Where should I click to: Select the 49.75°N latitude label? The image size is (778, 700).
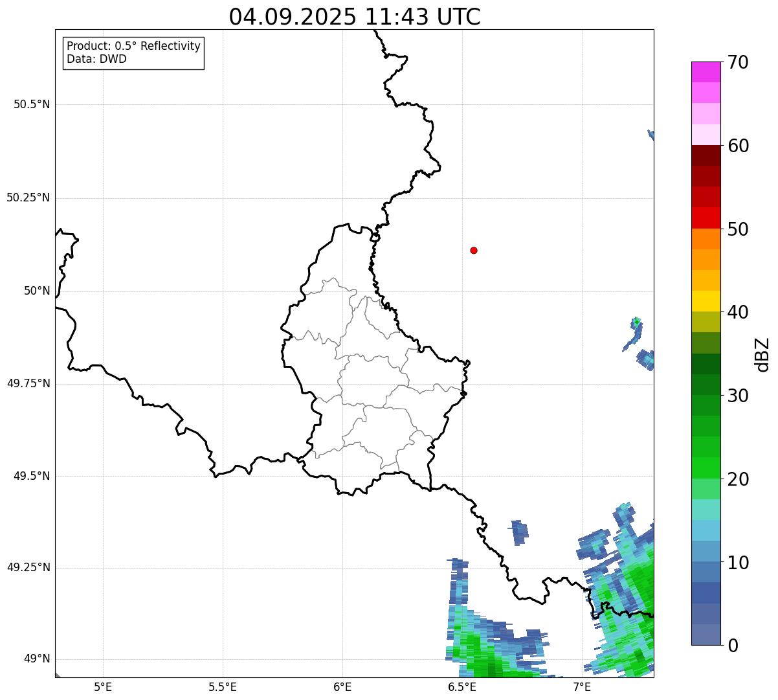tap(28, 383)
